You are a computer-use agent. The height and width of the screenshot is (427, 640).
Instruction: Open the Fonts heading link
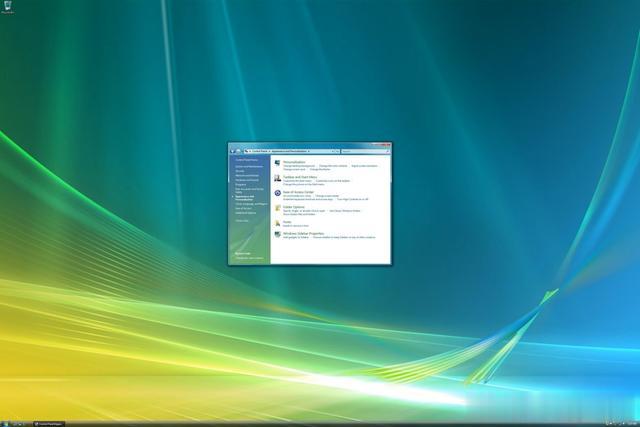(287, 222)
